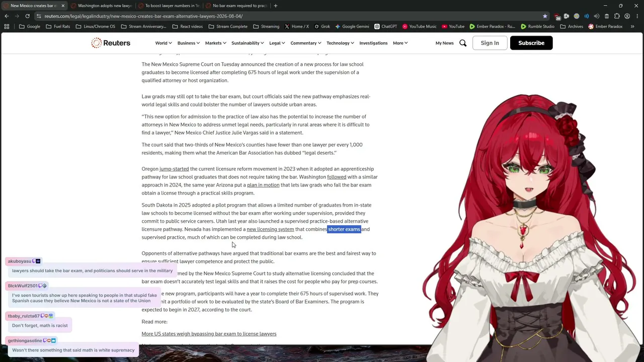Expand the Commentary menu
This screenshot has width=644, height=362.
[x=305, y=43]
